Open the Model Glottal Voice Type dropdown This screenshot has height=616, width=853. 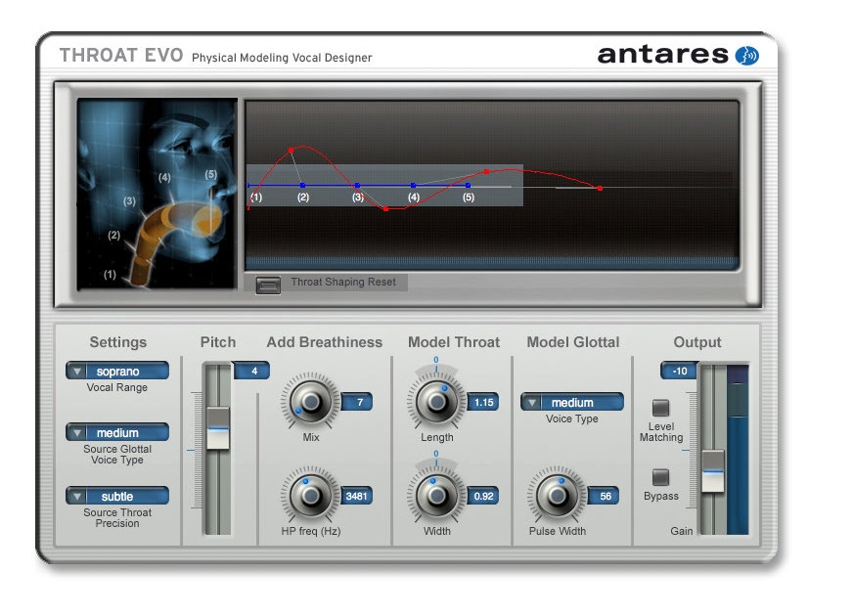571,402
